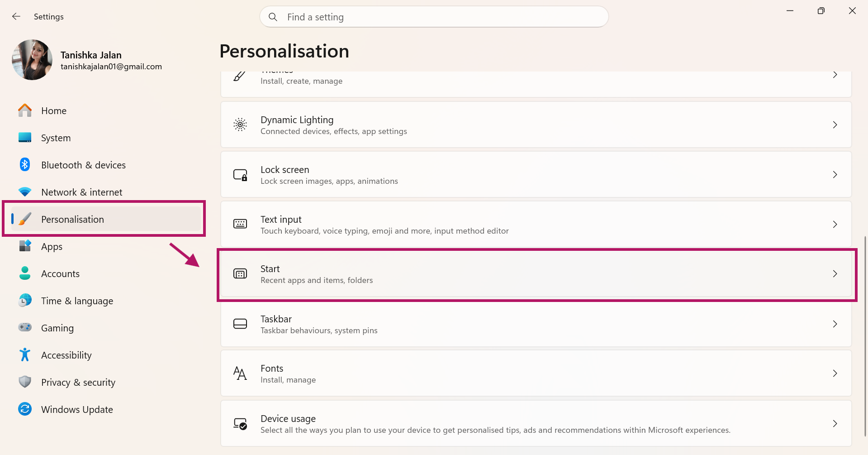Open Device usage settings

[536, 423]
